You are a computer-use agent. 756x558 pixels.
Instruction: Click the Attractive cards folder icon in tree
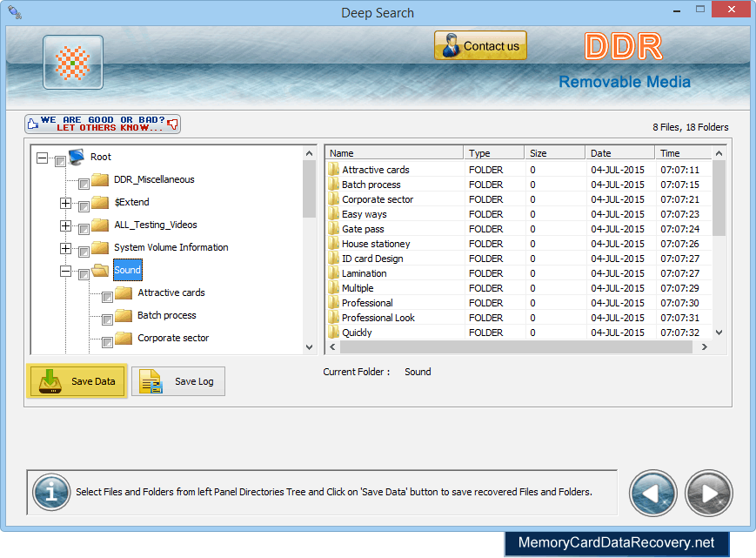click(x=124, y=292)
